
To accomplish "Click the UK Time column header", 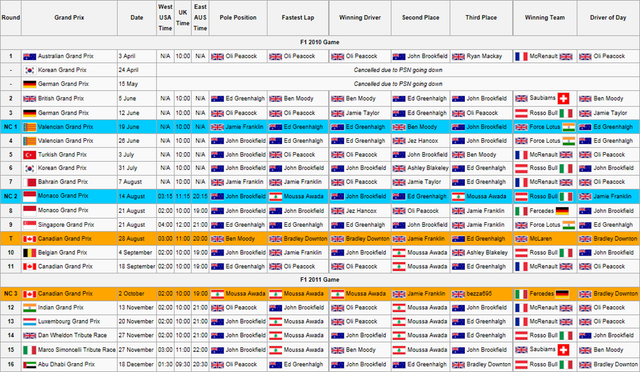I will tap(183, 18).
